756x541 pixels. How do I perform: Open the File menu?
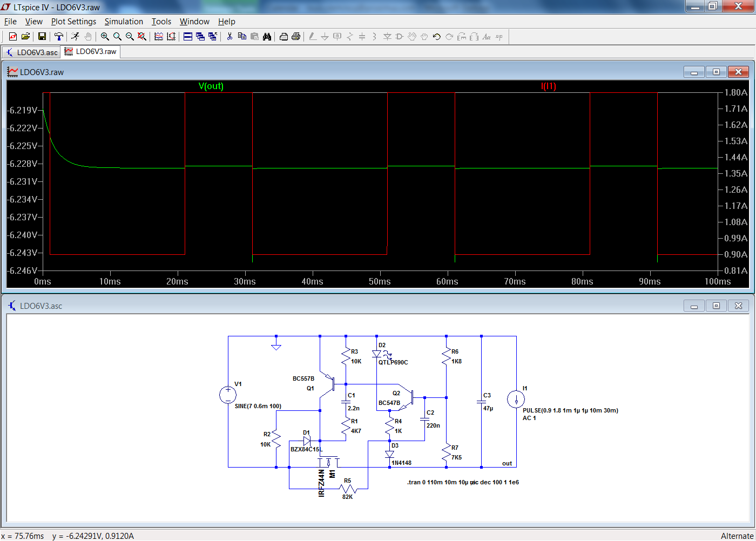pyautogui.click(x=10, y=22)
